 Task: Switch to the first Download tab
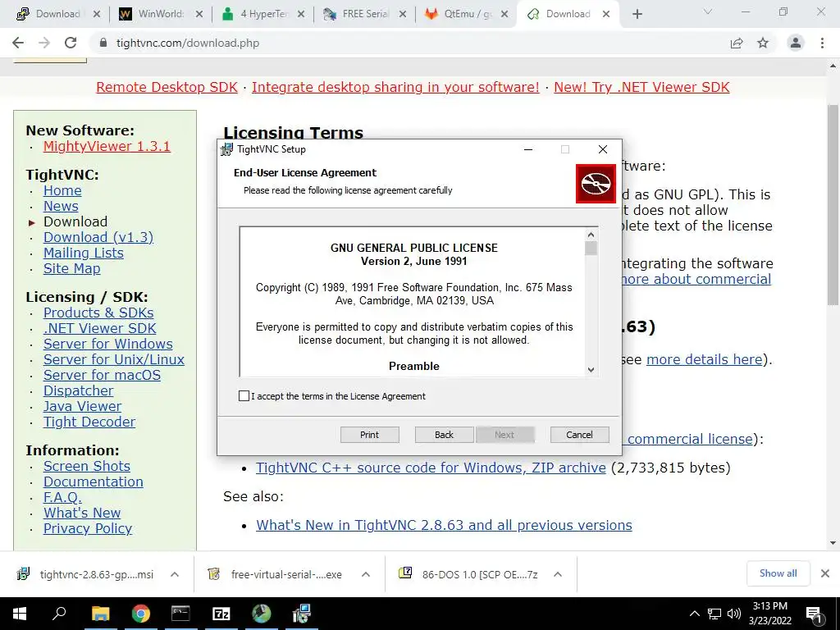point(58,15)
